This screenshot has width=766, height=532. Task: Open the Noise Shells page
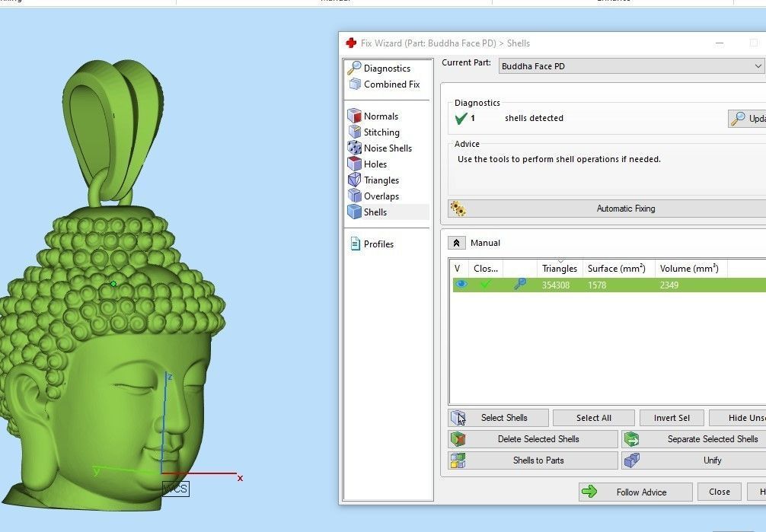(x=380, y=148)
